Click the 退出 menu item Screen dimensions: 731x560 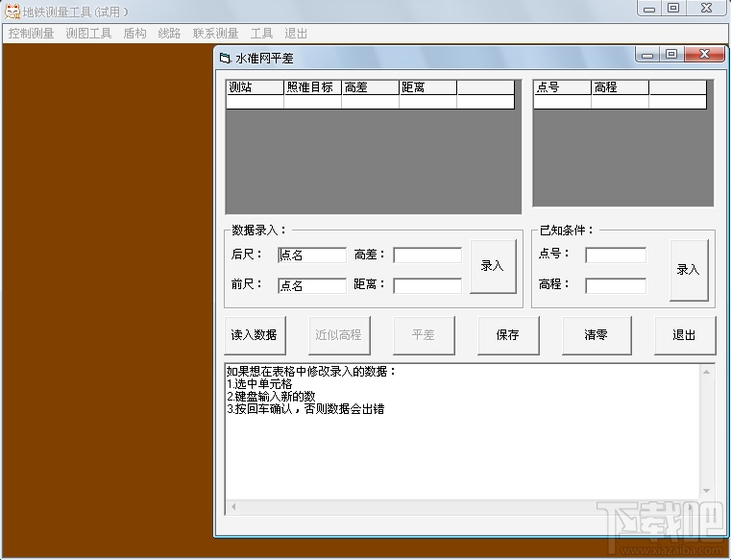tap(296, 34)
